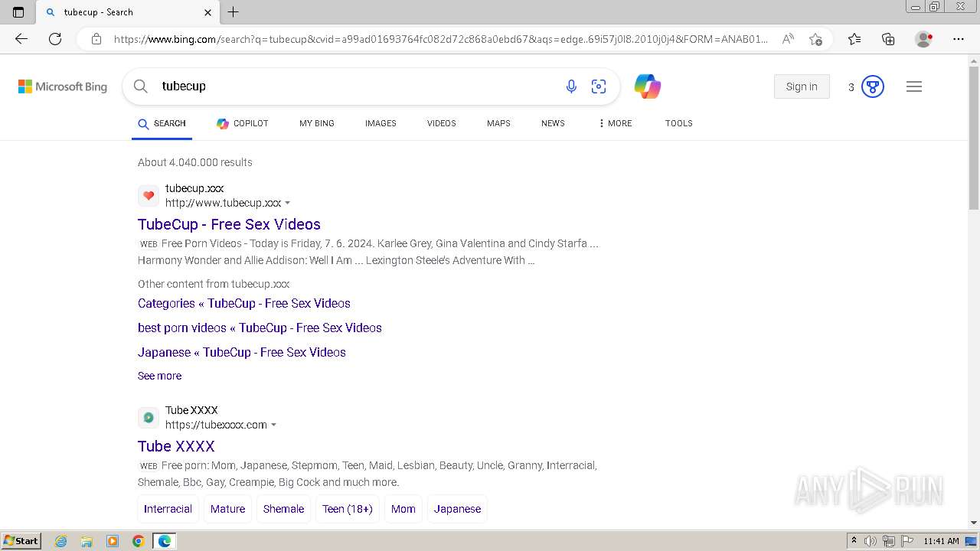This screenshot has width=980, height=551.
Task: Open the MAPS tab
Action: (498, 123)
